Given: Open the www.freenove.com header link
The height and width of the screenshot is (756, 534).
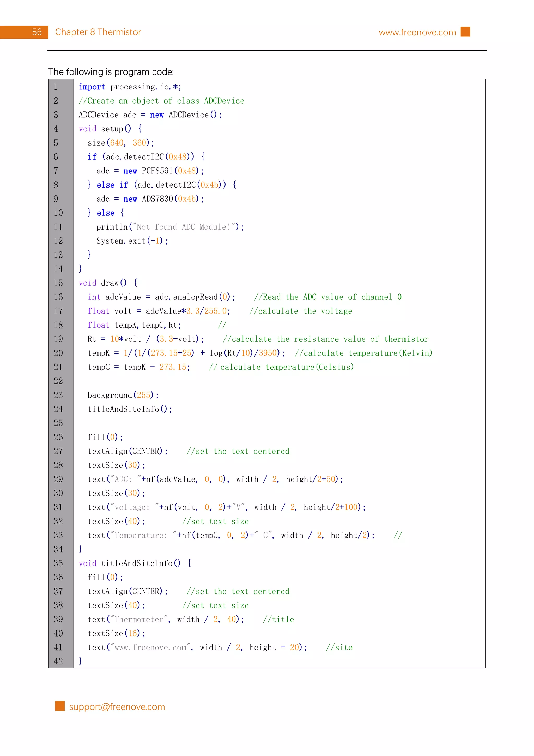Looking at the screenshot, I should click(417, 32).
